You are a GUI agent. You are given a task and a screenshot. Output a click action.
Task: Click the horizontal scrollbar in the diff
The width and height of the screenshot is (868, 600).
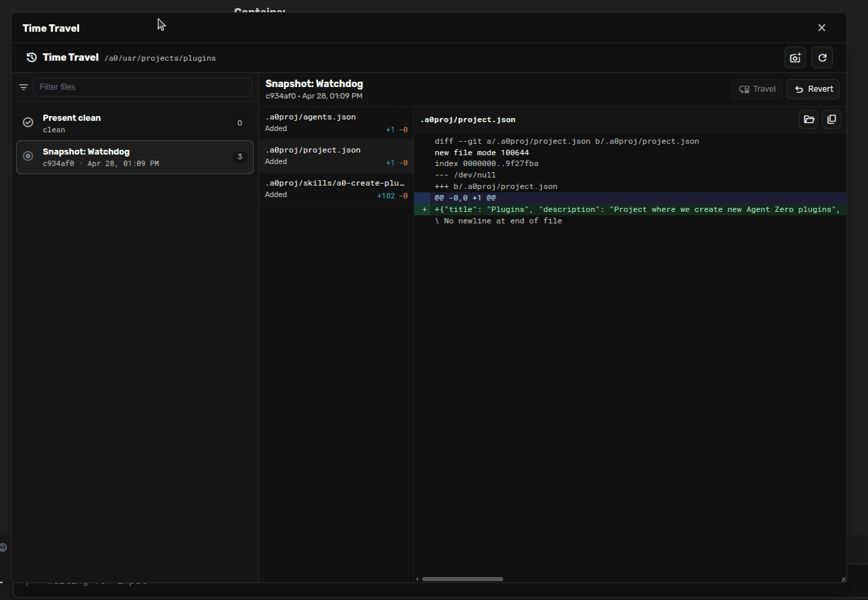463,578
